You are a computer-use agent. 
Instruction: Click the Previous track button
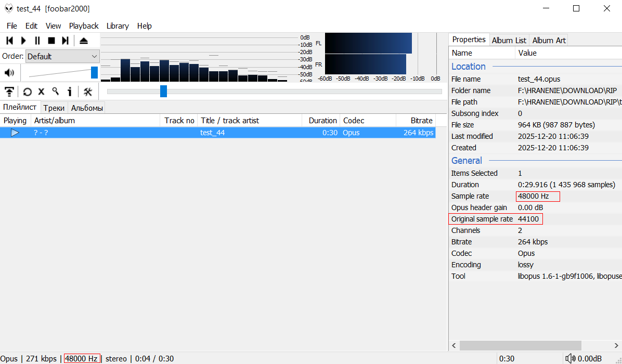pos(9,41)
